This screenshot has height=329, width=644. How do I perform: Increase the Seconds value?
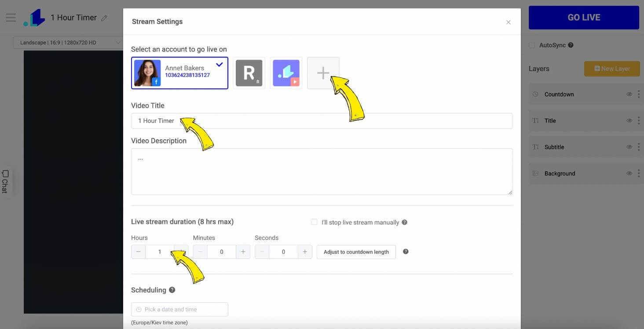point(305,252)
